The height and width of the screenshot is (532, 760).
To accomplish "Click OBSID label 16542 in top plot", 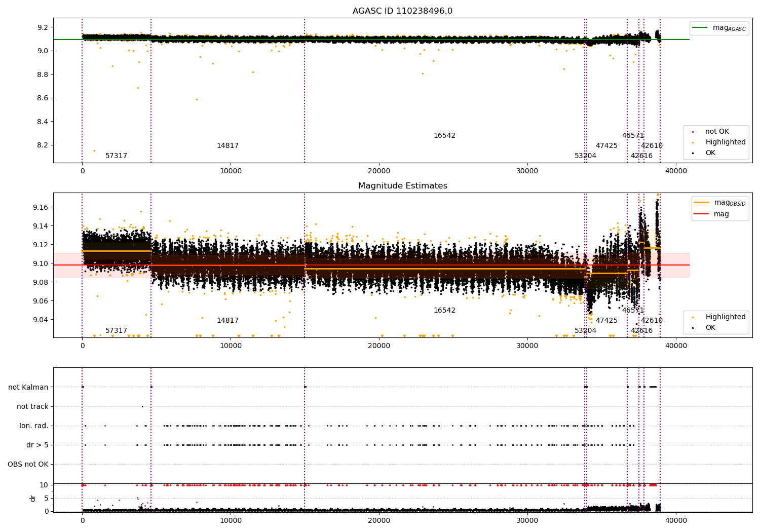I will coord(444,136).
